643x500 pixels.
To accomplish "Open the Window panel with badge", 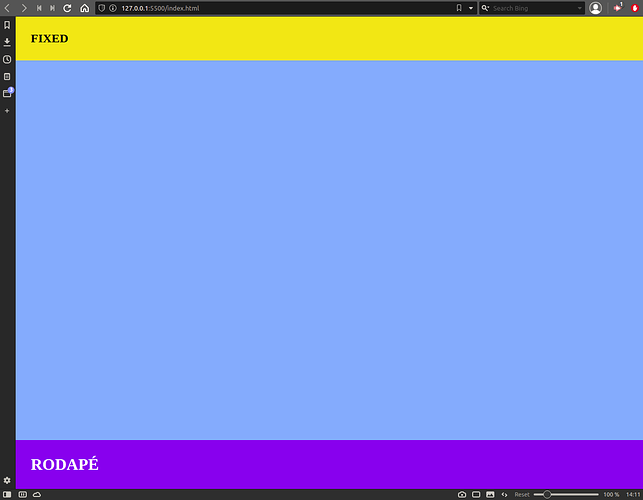I will click(7, 93).
